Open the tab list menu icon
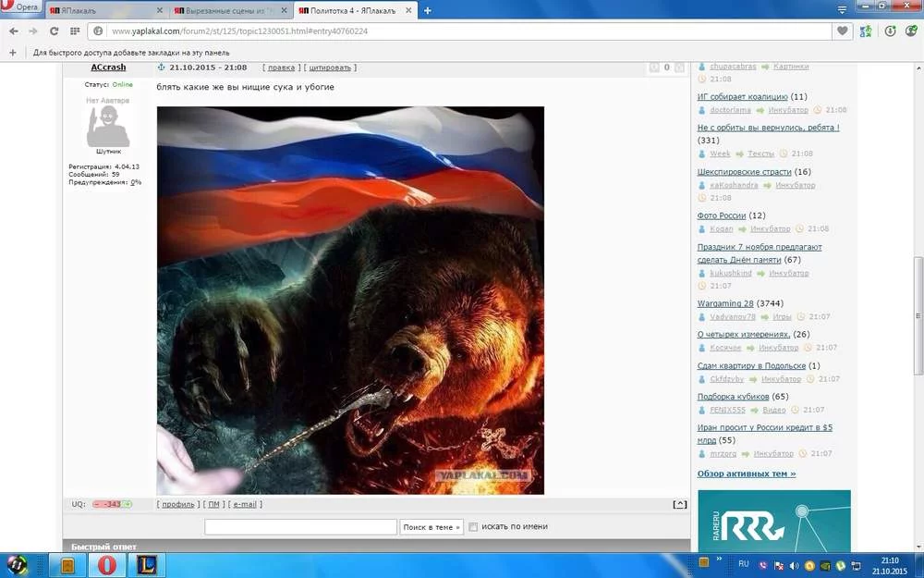The height and width of the screenshot is (578, 924). [x=842, y=10]
